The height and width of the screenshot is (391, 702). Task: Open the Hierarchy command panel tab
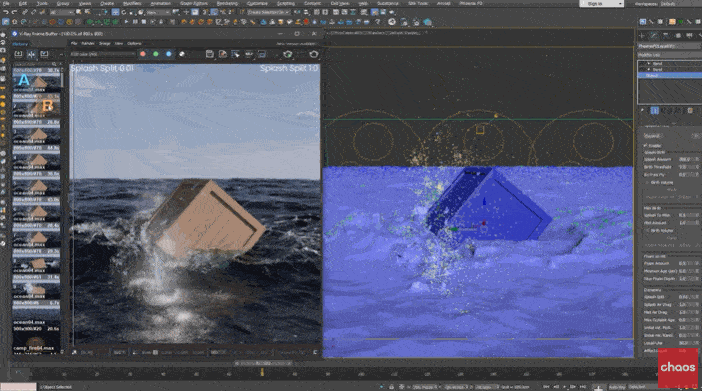coord(666,35)
